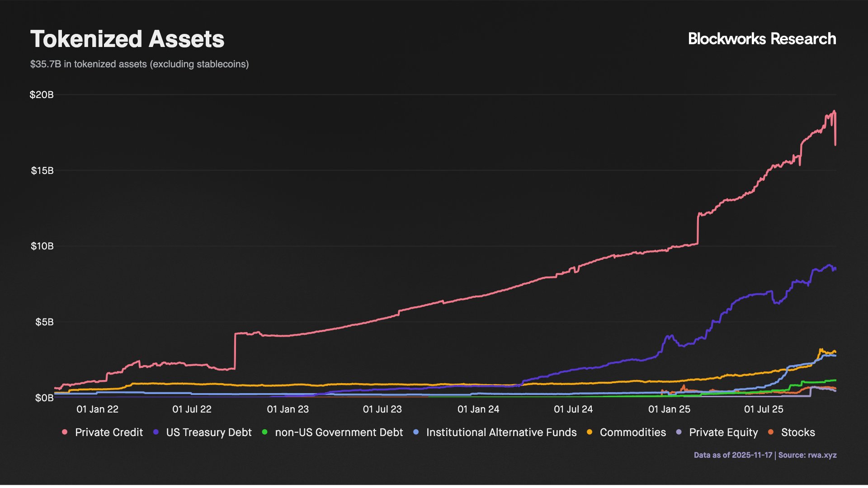Click the Private Credit line peak
868x488 pixels.
pyautogui.click(x=834, y=111)
